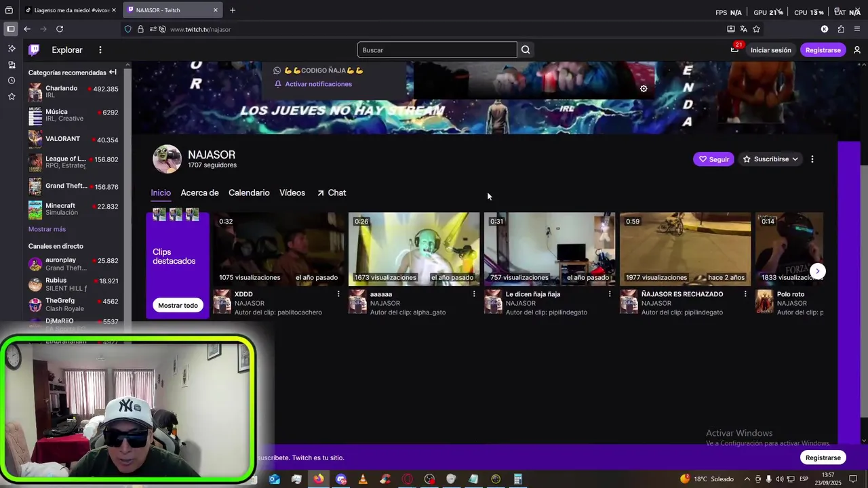Viewport: 868px width, 488px height.
Task: Open the Chat popout tab
Action: 331,193
